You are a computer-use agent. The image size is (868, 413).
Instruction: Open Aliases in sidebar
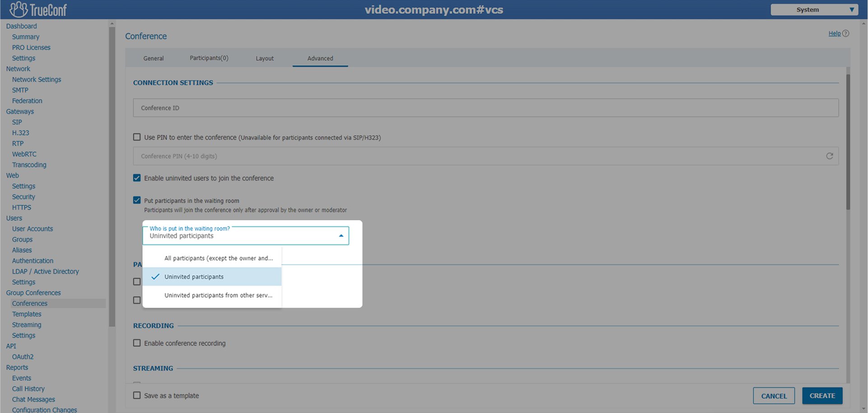[22, 250]
